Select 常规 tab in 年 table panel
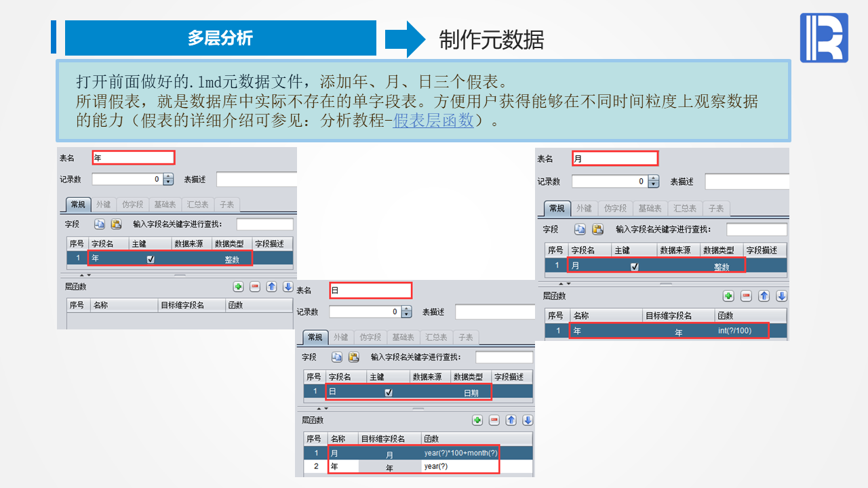The width and height of the screenshot is (868, 488). coord(77,205)
